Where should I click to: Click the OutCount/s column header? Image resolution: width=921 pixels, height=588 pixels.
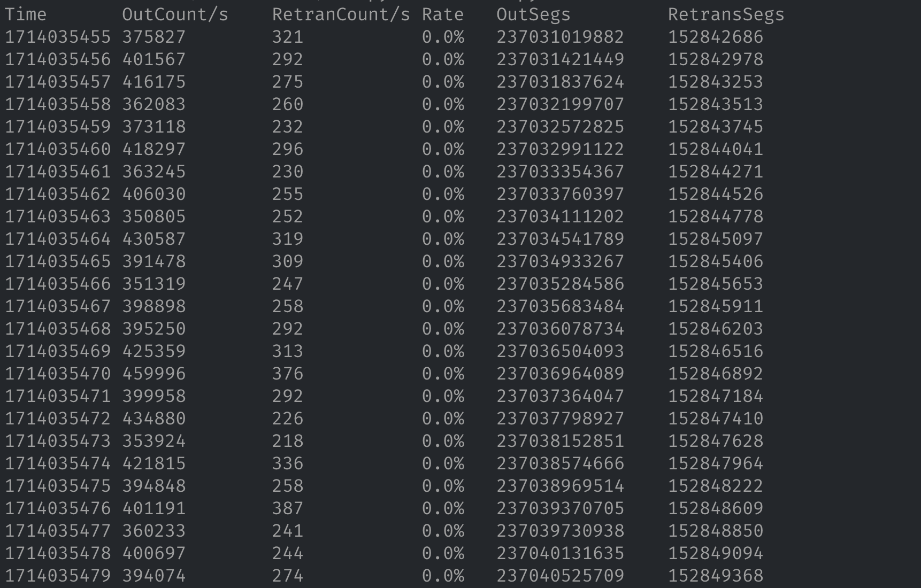[175, 14]
